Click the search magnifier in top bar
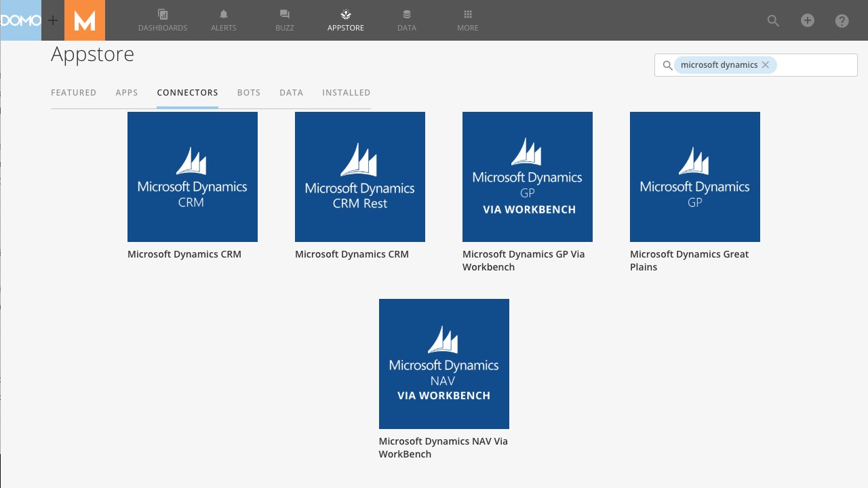The height and width of the screenshot is (488, 868). click(773, 20)
